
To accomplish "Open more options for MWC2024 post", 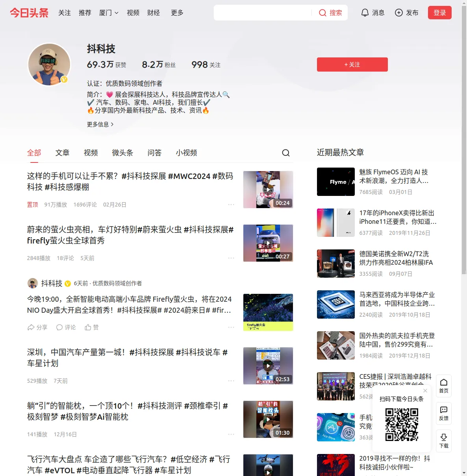I will [x=231, y=205].
